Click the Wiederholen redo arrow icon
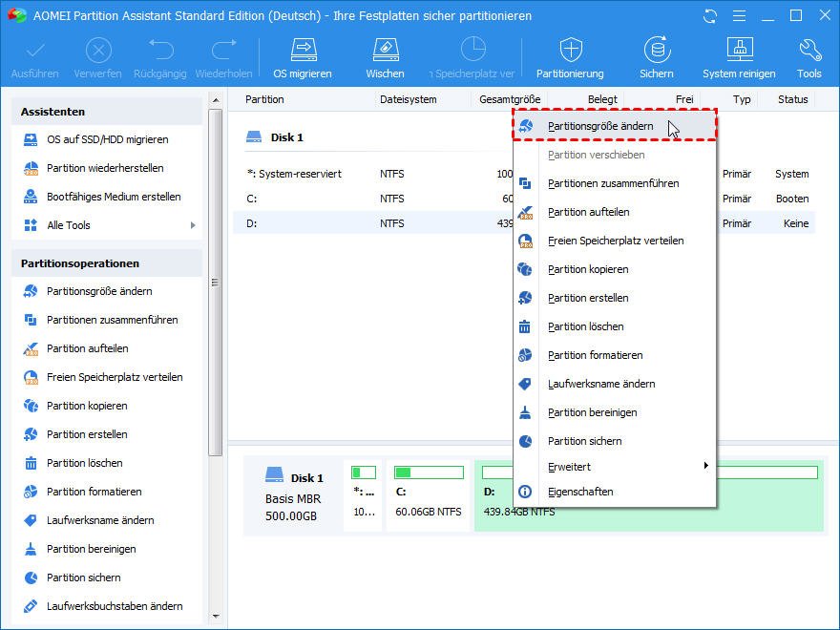Viewport: 840px width, 630px height. tap(223, 59)
